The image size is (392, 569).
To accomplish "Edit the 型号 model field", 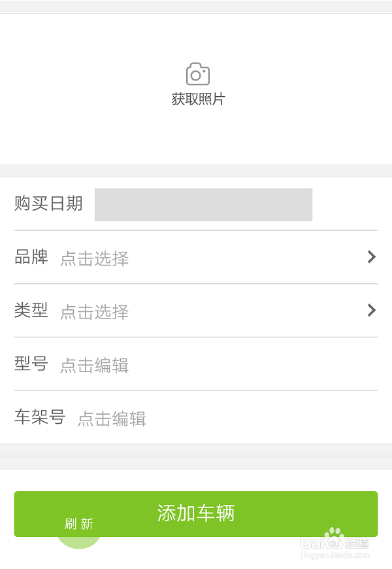I will click(x=94, y=366).
